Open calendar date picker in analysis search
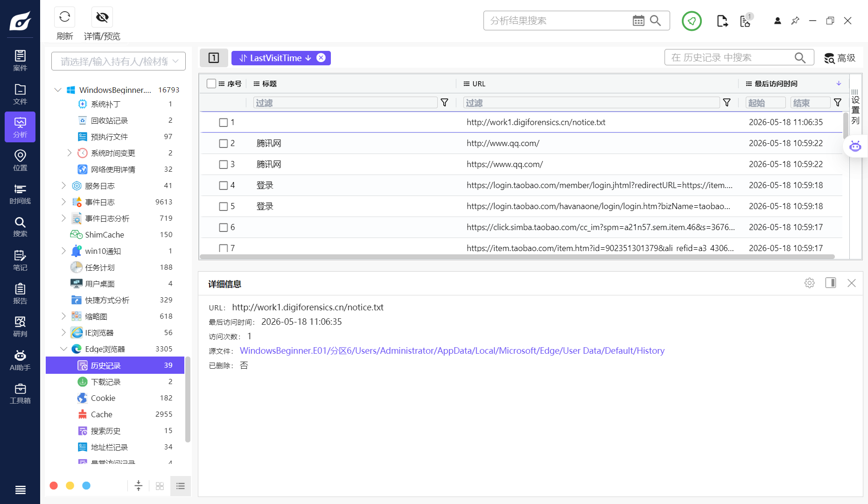Screen dimensions: 868x504 pyautogui.click(x=638, y=21)
